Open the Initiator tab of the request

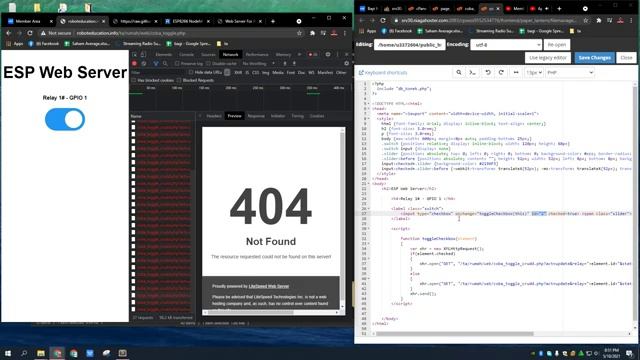click(278, 116)
